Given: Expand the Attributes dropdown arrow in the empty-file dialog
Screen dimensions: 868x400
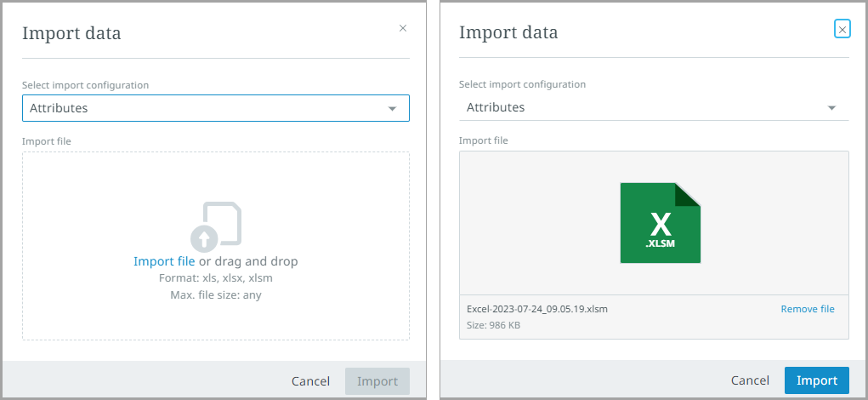Looking at the screenshot, I should (x=392, y=109).
